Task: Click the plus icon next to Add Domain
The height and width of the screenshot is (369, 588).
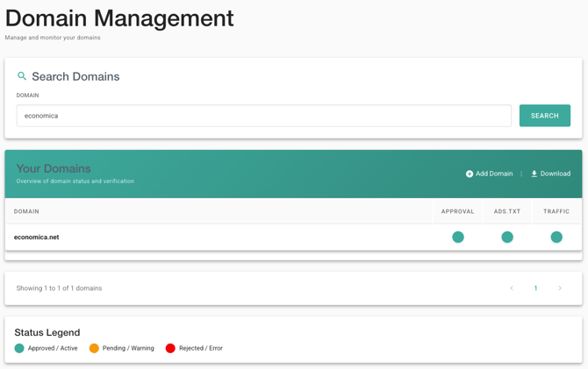Action: (470, 174)
